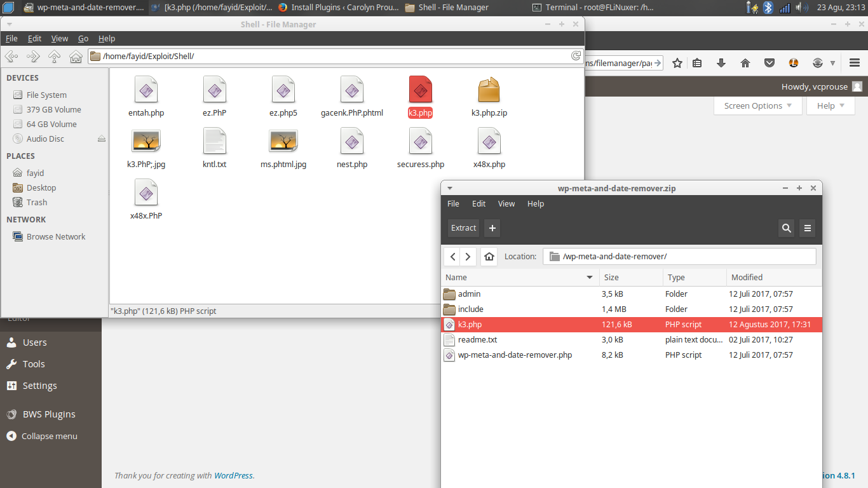Select the kntl.txt text file icon
Viewport: 868px width, 488px height.
pyautogui.click(x=215, y=141)
